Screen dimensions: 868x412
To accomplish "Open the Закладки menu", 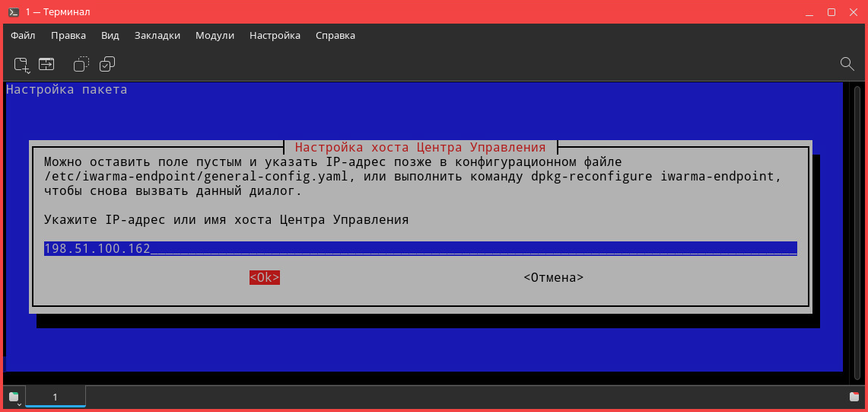I will coord(157,36).
